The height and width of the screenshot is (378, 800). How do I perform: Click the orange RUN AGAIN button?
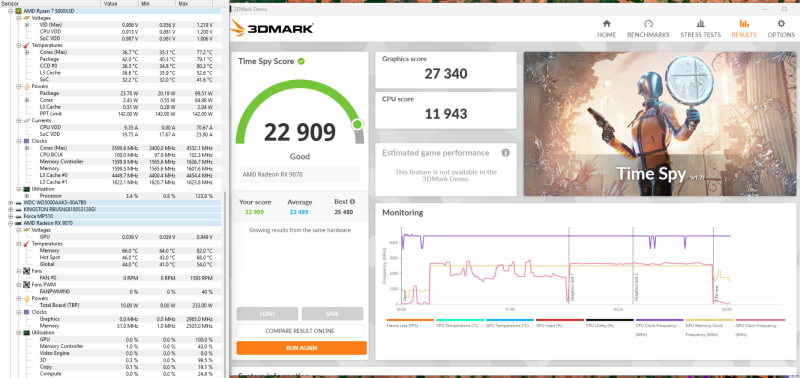click(302, 348)
